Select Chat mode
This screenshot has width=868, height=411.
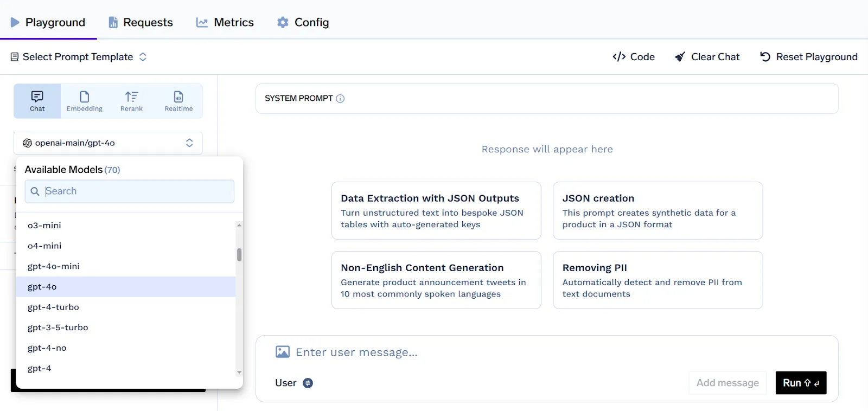click(x=37, y=101)
